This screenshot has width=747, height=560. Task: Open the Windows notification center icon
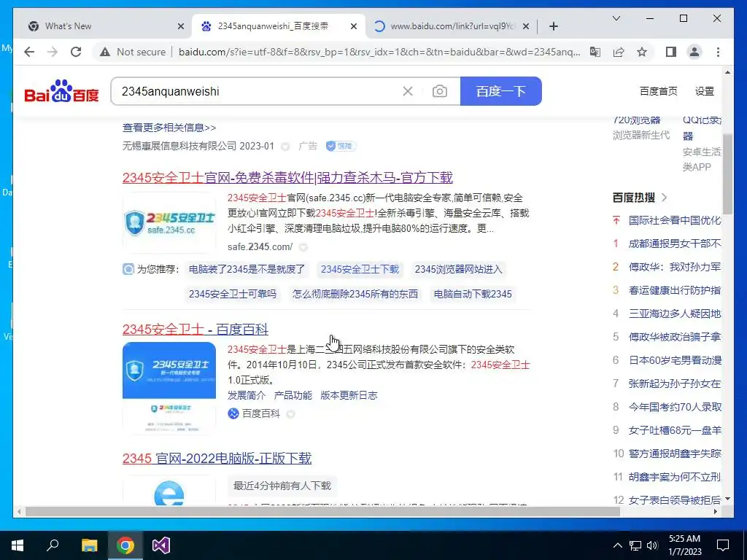tap(723, 545)
